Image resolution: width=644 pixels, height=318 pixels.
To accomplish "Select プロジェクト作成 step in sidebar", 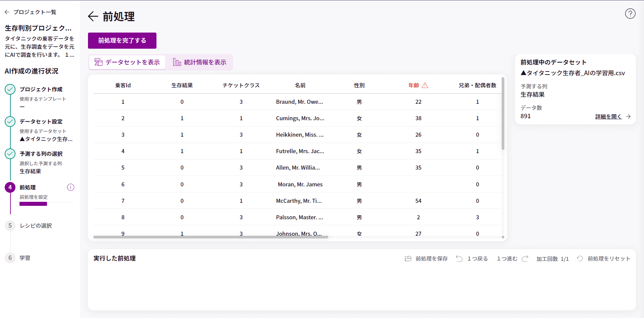I will pos(41,89).
